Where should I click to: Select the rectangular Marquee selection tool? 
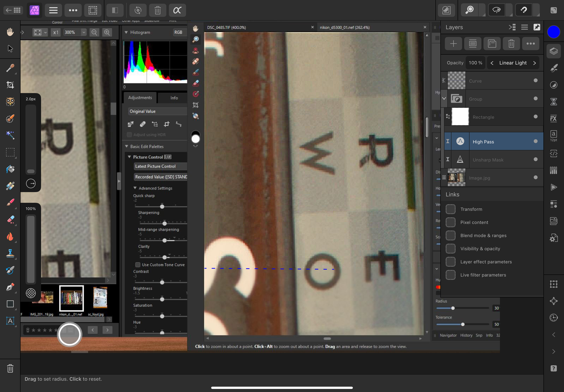click(x=10, y=152)
